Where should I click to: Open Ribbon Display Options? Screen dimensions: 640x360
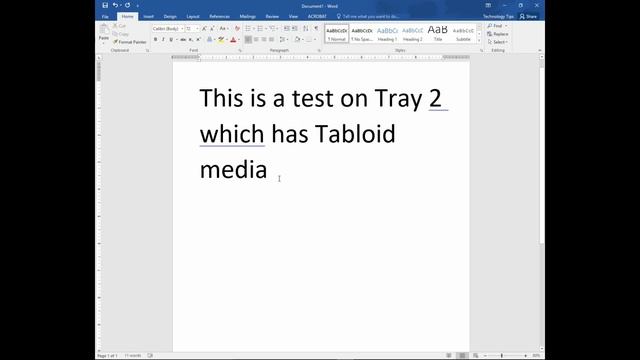[x=488, y=6]
